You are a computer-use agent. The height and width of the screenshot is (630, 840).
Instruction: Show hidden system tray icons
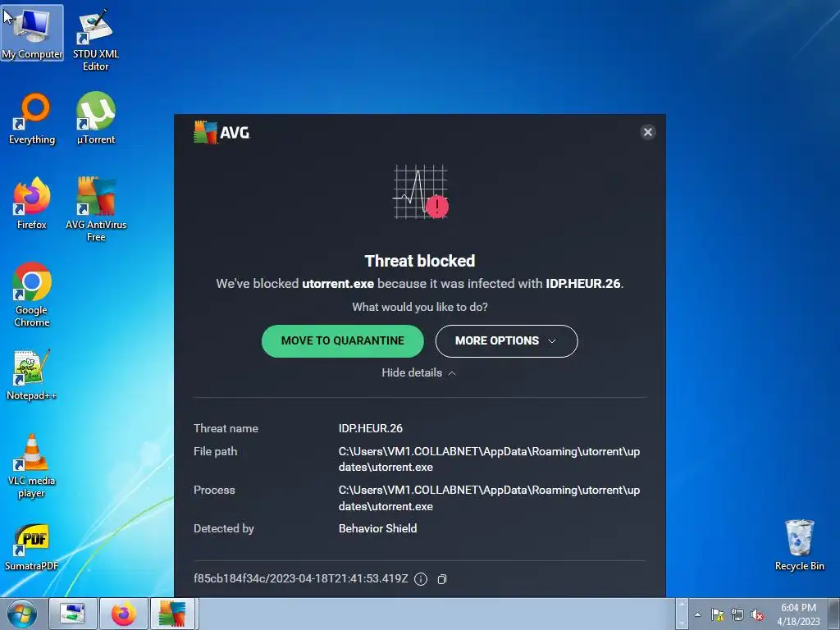[697, 614]
